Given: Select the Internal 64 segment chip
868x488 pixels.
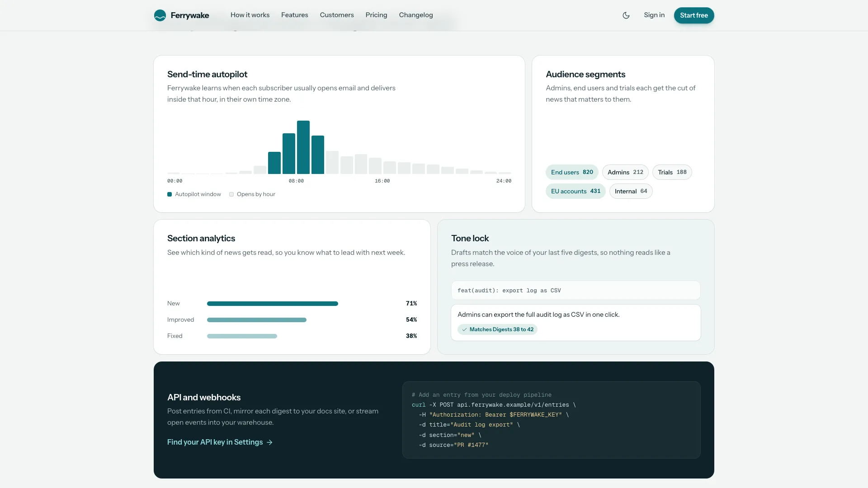Looking at the screenshot, I should pos(631,191).
